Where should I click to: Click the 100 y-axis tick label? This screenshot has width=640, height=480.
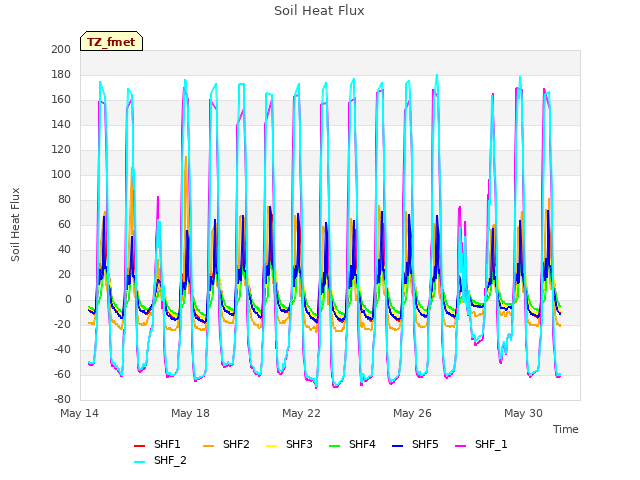click(x=61, y=175)
